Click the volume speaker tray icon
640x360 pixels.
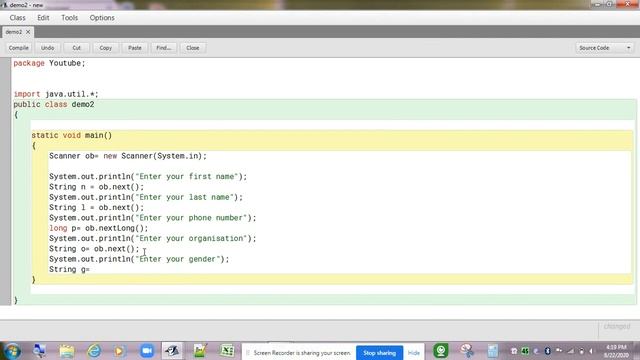click(591, 351)
